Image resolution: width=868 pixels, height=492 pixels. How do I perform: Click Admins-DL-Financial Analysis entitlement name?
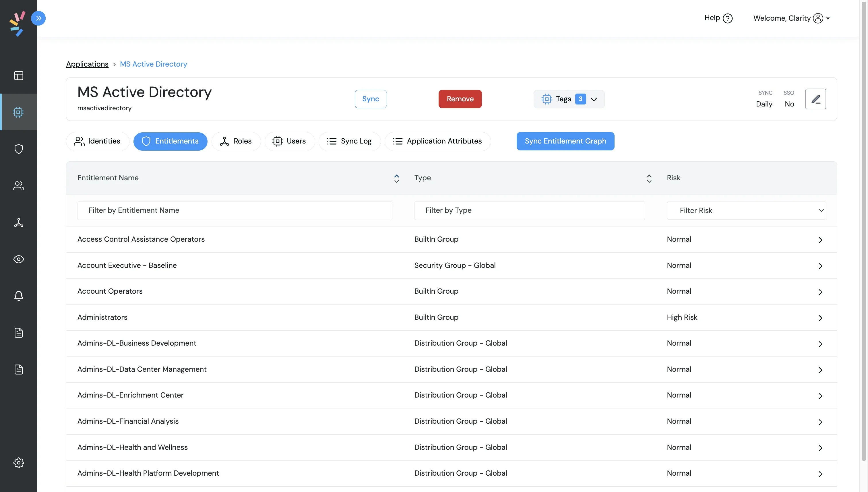pos(128,421)
